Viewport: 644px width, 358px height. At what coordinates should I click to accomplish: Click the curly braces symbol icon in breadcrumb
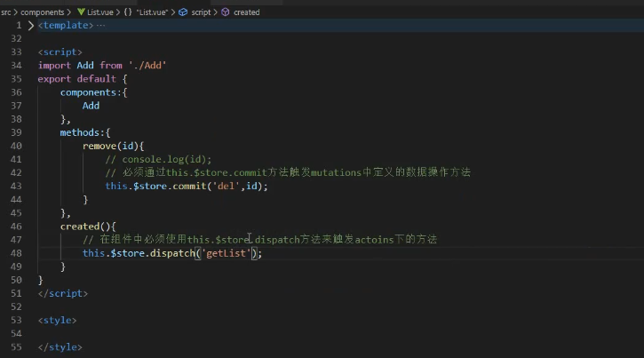click(128, 12)
